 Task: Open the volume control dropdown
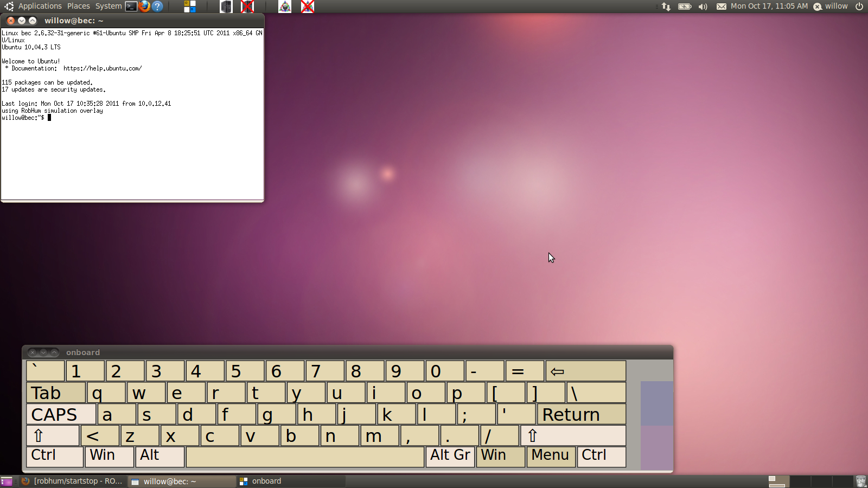[x=703, y=7]
